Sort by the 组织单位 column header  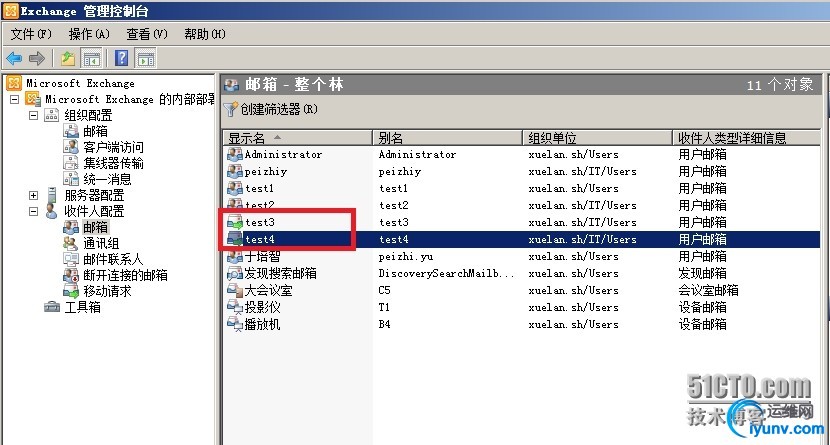coord(597,138)
